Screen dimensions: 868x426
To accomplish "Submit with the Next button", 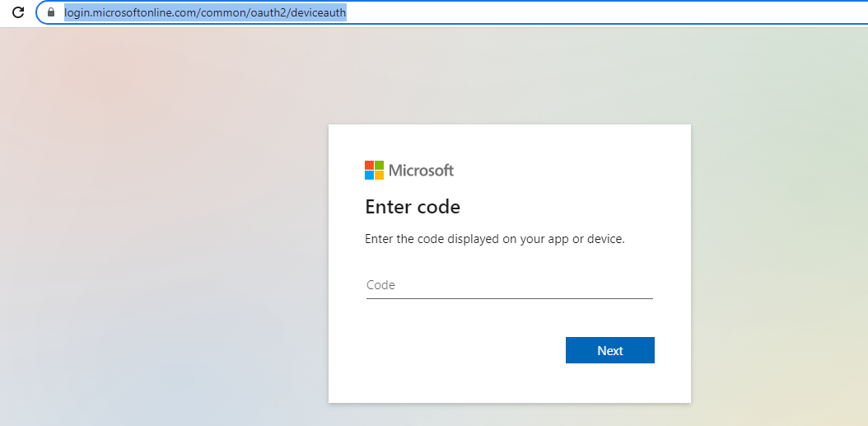I will point(610,350).
